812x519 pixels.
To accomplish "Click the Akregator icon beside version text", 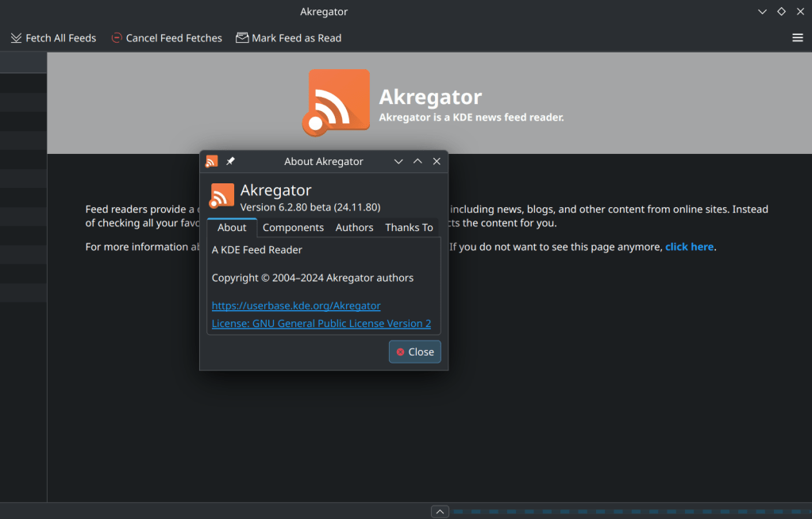I will pyautogui.click(x=222, y=195).
